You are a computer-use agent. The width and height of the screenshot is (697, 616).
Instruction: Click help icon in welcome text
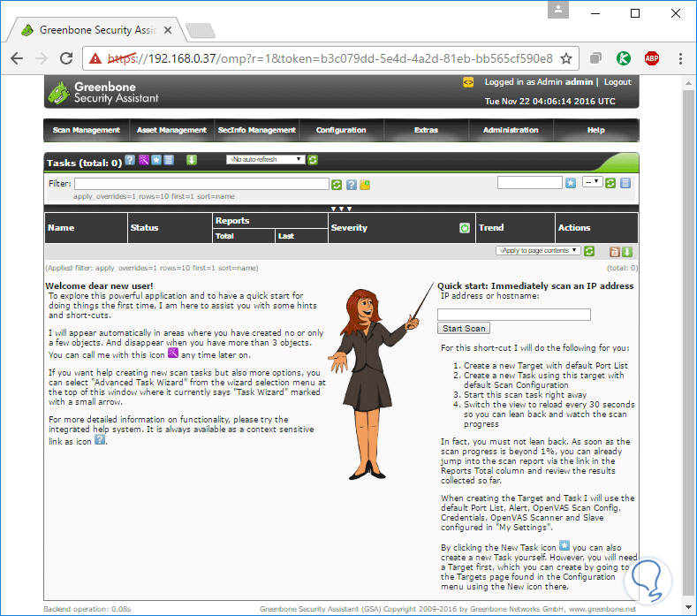point(100,439)
